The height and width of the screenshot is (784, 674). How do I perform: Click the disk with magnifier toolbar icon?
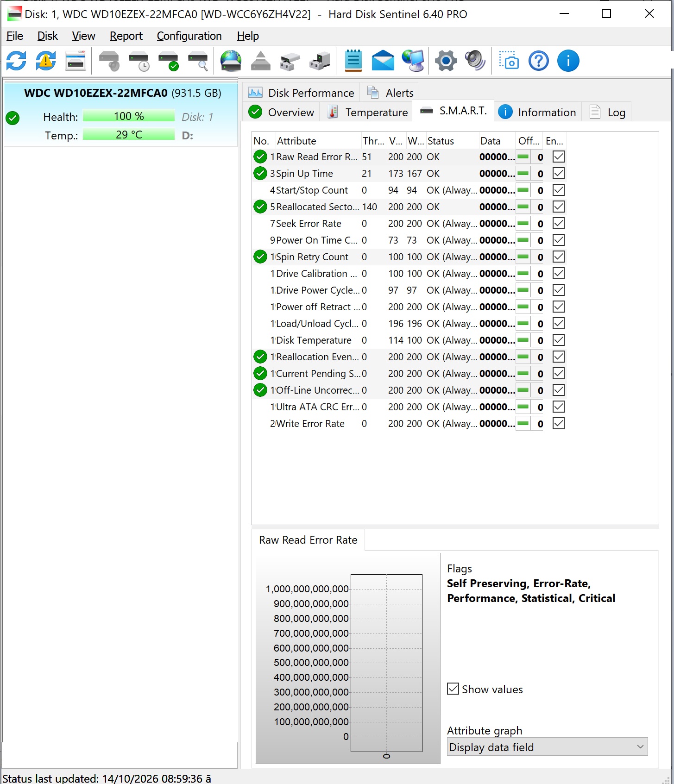point(198,61)
